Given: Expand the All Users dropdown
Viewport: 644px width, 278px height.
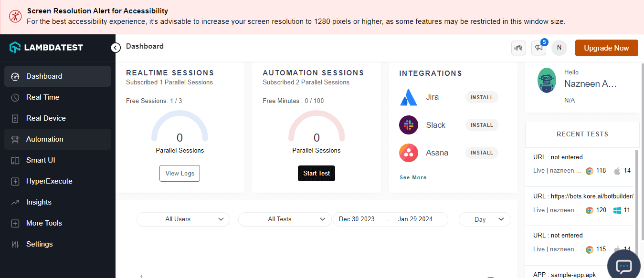Looking at the screenshot, I should click(183, 219).
